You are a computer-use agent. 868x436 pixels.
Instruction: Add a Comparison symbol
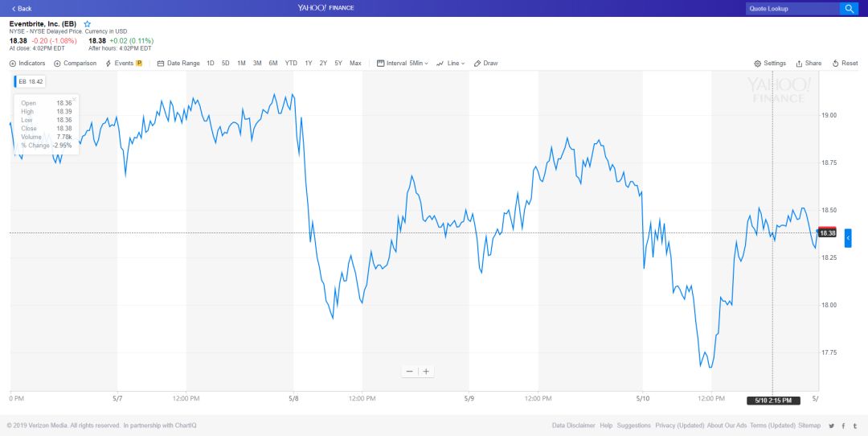pyautogui.click(x=76, y=63)
